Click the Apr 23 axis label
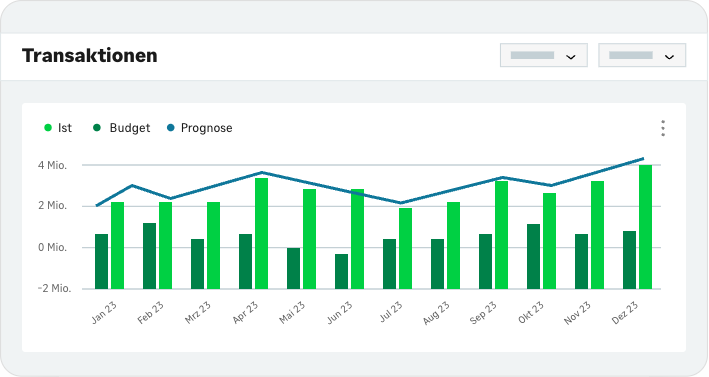The width and height of the screenshot is (709, 377). pyautogui.click(x=246, y=312)
